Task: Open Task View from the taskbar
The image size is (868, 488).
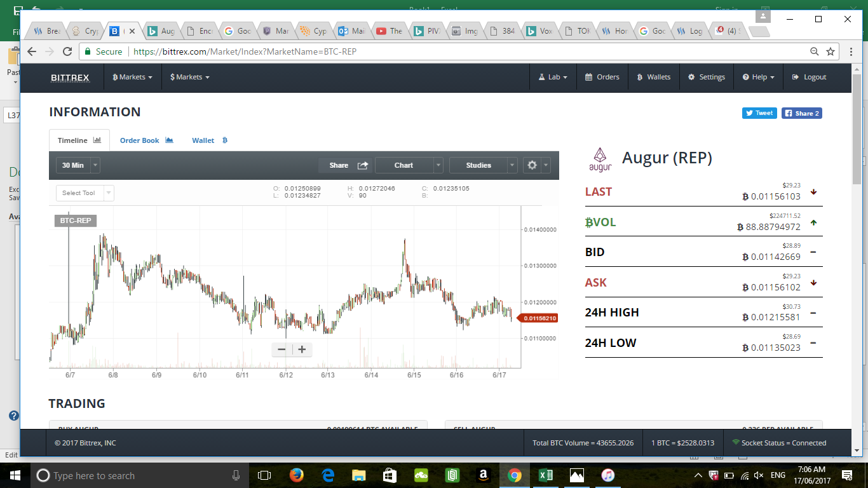Action: coord(264,475)
